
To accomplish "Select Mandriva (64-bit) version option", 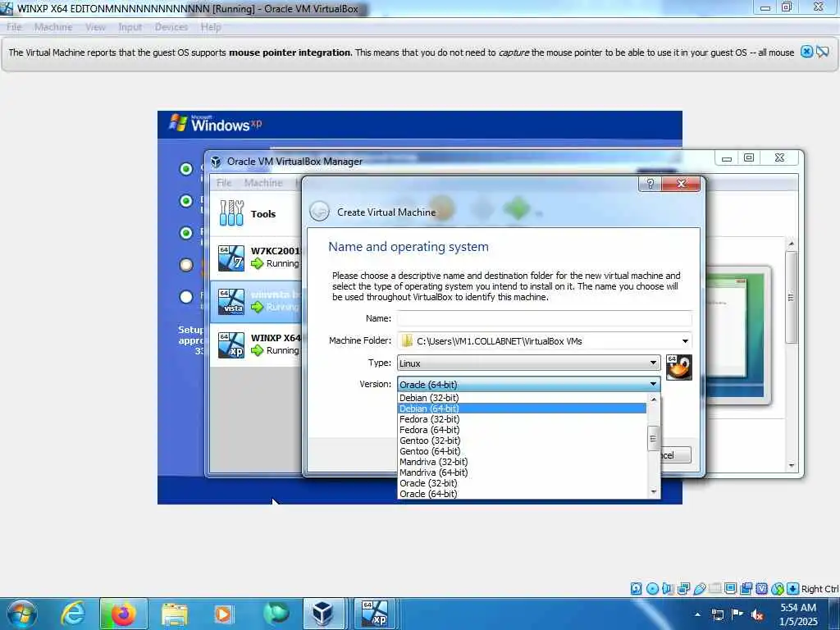I will pyautogui.click(x=523, y=472).
